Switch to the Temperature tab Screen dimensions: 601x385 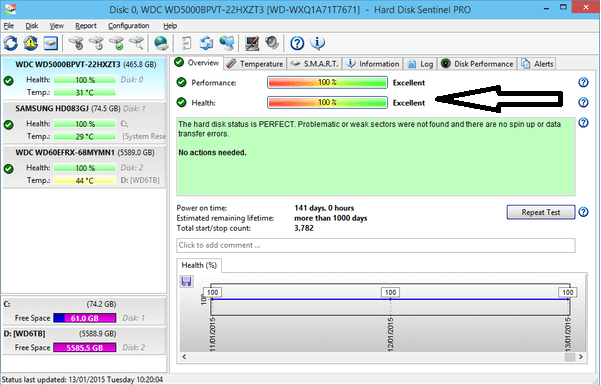tap(255, 64)
